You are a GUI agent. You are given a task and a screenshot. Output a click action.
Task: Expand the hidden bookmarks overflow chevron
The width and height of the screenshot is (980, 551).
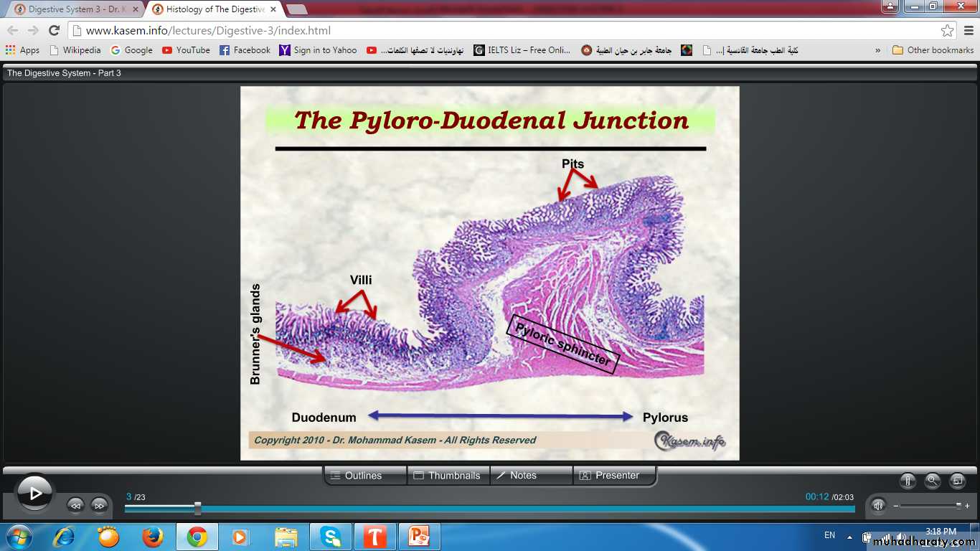pos(877,50)
